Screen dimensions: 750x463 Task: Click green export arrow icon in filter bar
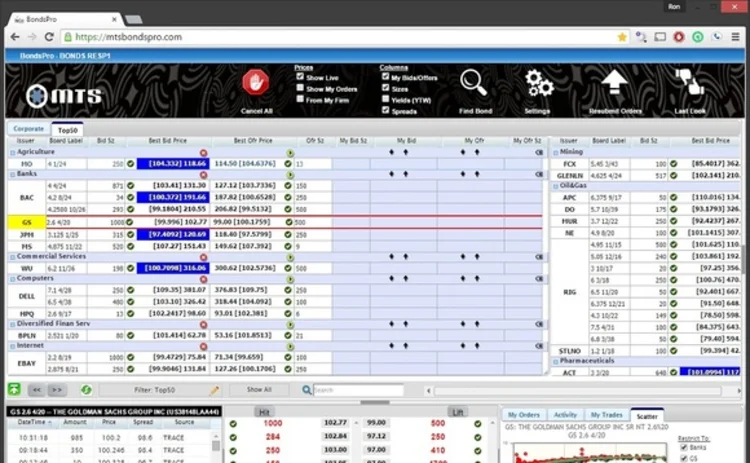14,389
